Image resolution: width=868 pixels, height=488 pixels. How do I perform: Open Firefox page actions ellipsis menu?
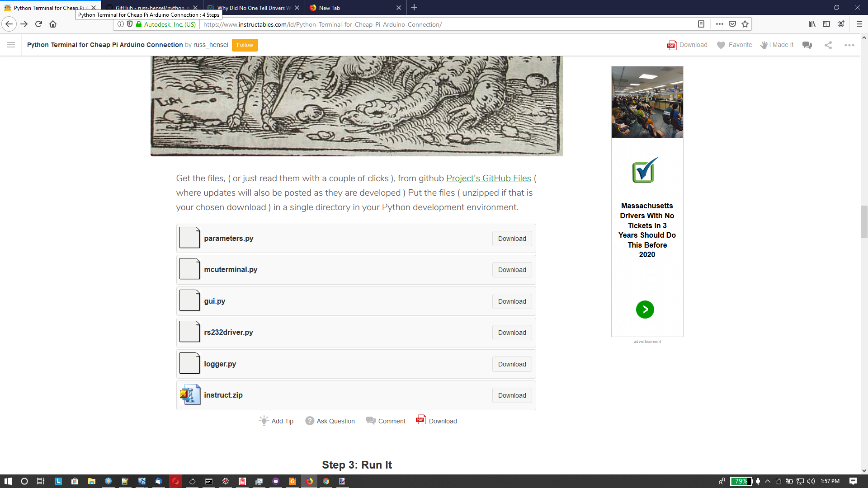pyautogui.click(x=720, y=24)
